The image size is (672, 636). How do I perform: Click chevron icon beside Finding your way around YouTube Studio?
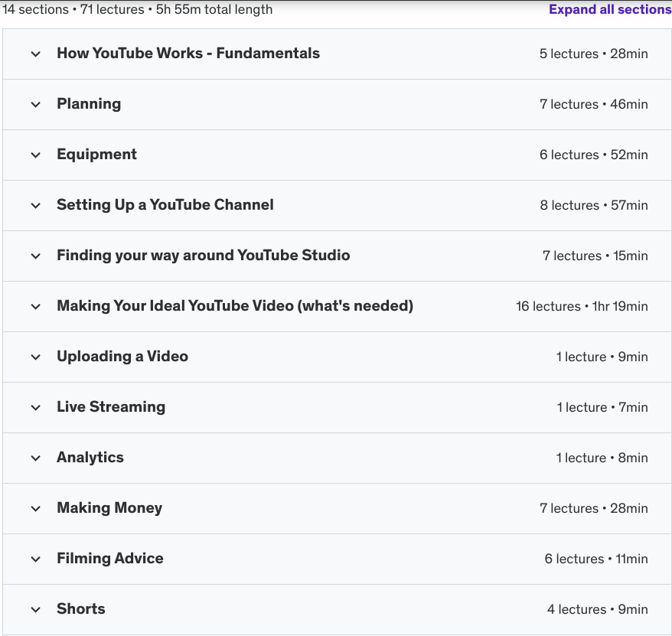pyautogui.click(x=35, y=256)
